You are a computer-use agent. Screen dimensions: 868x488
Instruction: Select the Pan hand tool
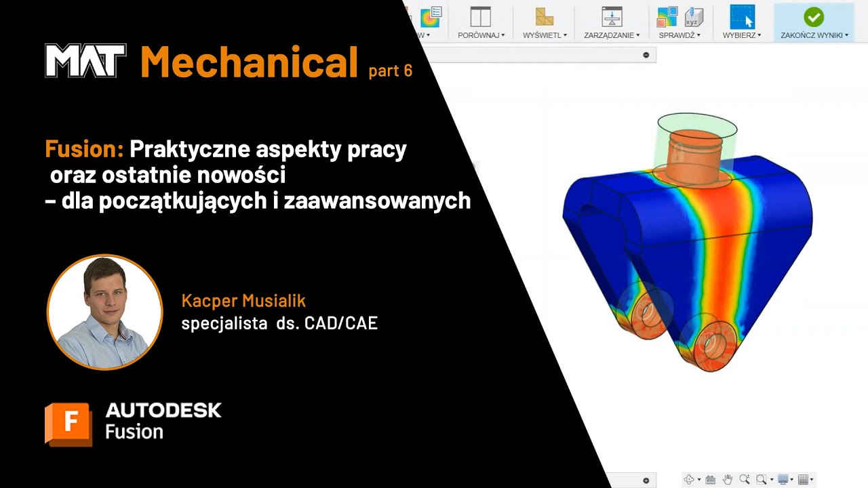pos(728,479)
